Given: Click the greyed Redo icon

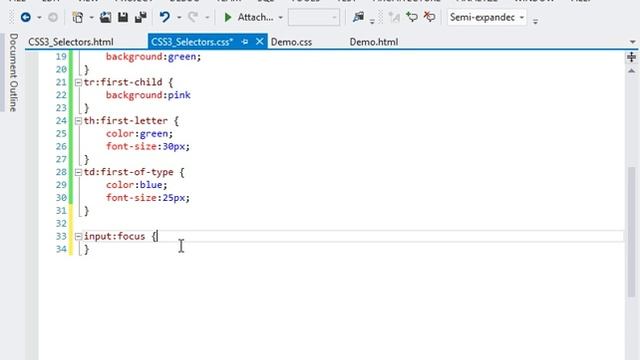Looking at the screenshot, I should tap(193, 17).
